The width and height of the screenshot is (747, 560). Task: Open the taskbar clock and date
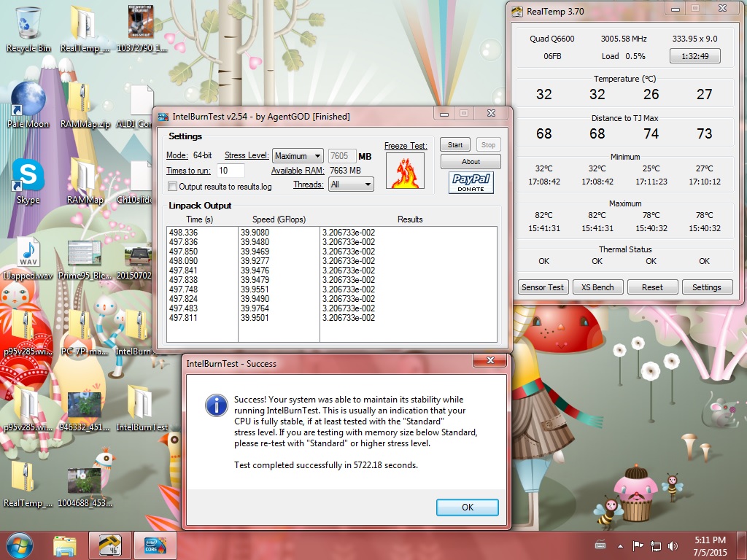[x=710, y=545]
